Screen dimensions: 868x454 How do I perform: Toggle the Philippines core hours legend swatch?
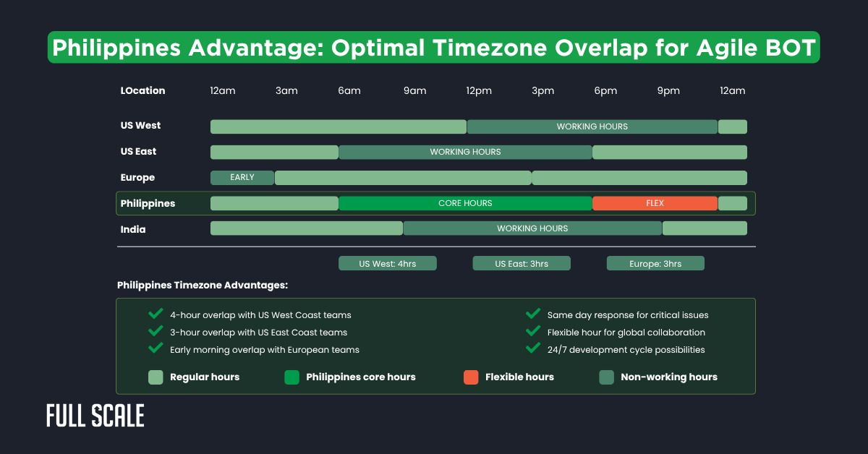point(291,377)
